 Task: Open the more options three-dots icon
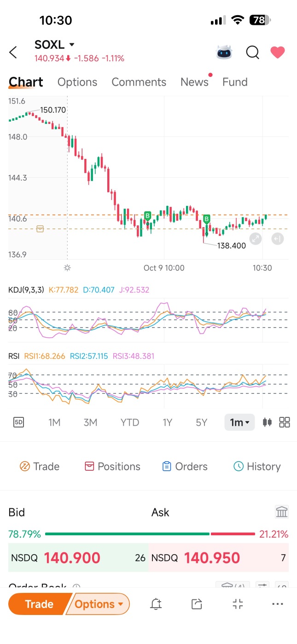[x=278, y=604]
